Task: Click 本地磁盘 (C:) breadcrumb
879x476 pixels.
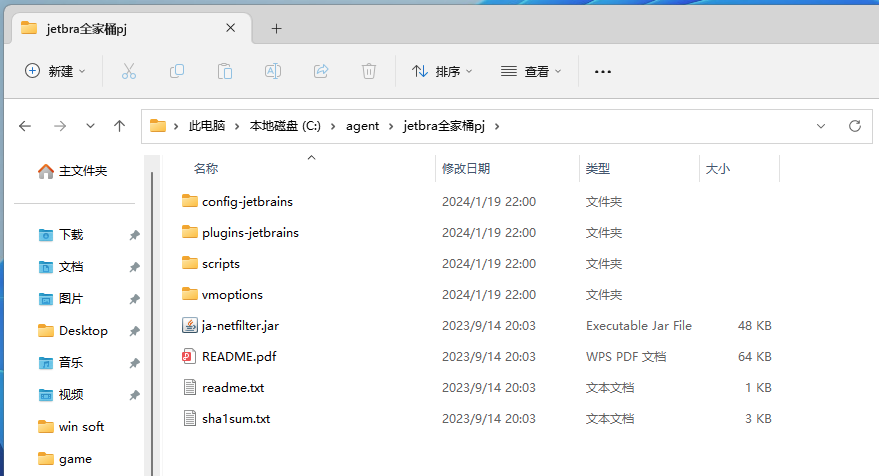Action: tap(285, 126)
